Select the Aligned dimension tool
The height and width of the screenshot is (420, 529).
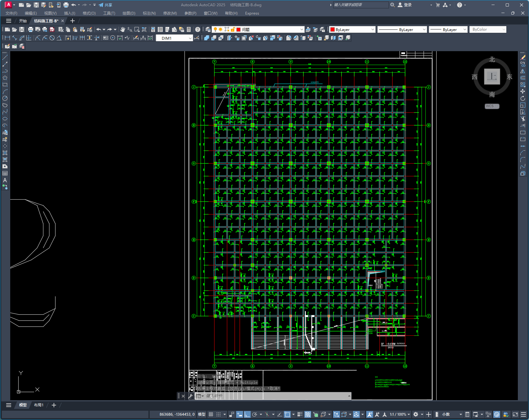pyautogui.click(x=15, y=38)
